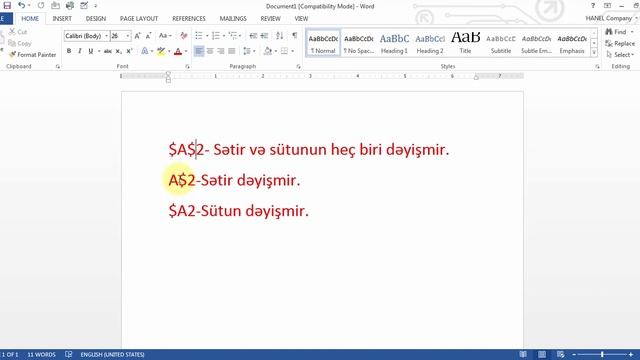Image resolution: width=640 pixels, height=360 pixels.
Task: Toggle Underline formatting
Action: click(91, 51)
